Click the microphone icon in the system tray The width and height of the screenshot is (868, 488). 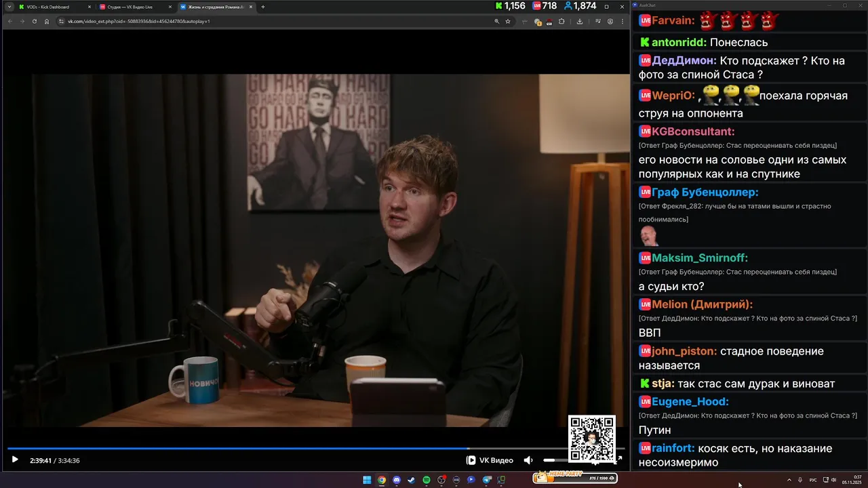click(800, 480)
